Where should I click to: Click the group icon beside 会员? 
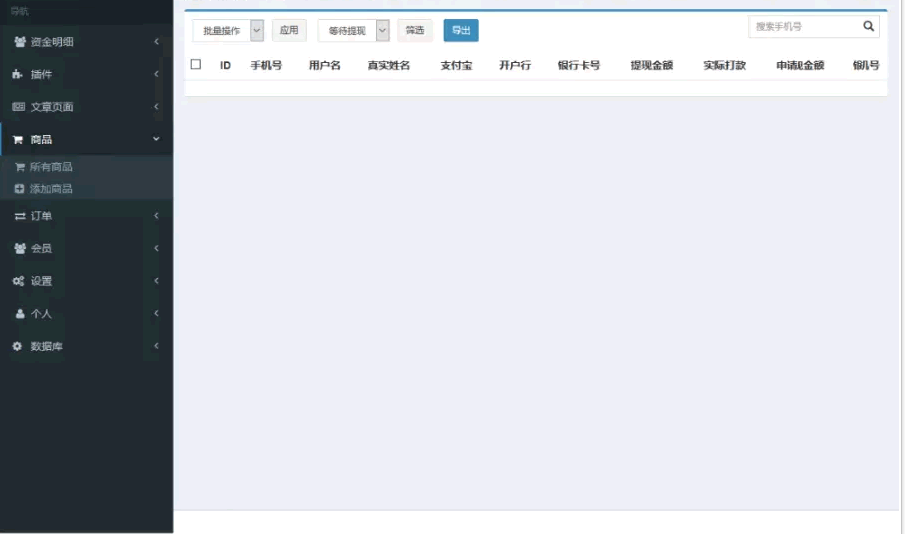20,249
